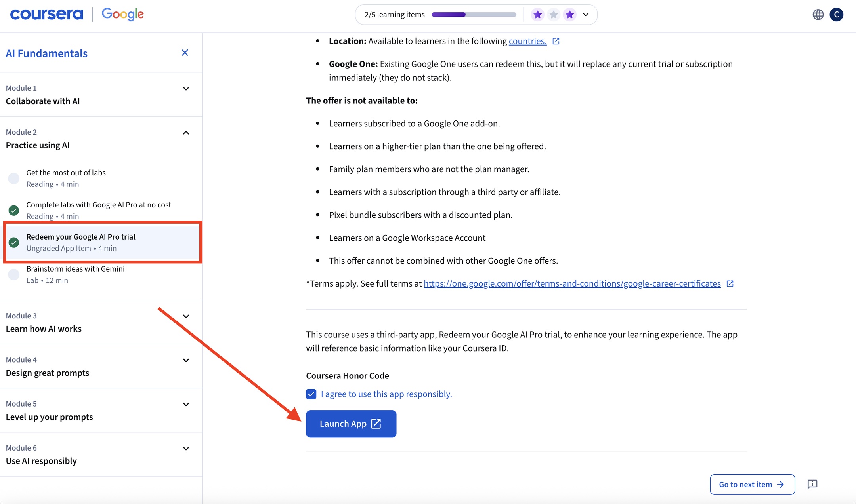Viewport: 856px width, 504px height.
Task: Click external link icon beside countries
Action: [x=556, y=41]
